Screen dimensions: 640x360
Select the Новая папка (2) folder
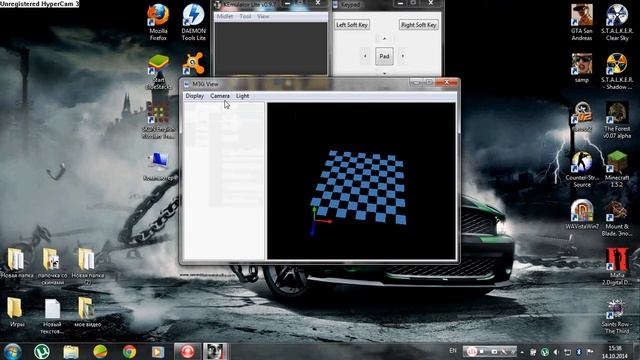[x=87, y=267]
